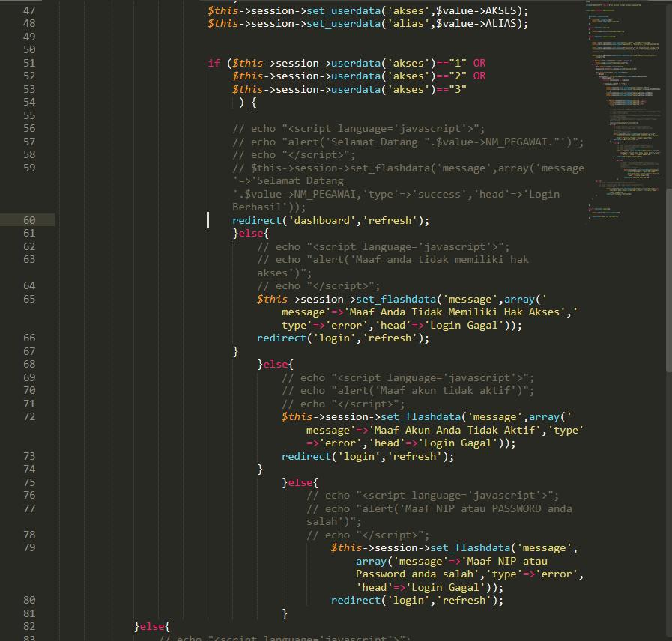Click line number 59 in the gutter

29,168
